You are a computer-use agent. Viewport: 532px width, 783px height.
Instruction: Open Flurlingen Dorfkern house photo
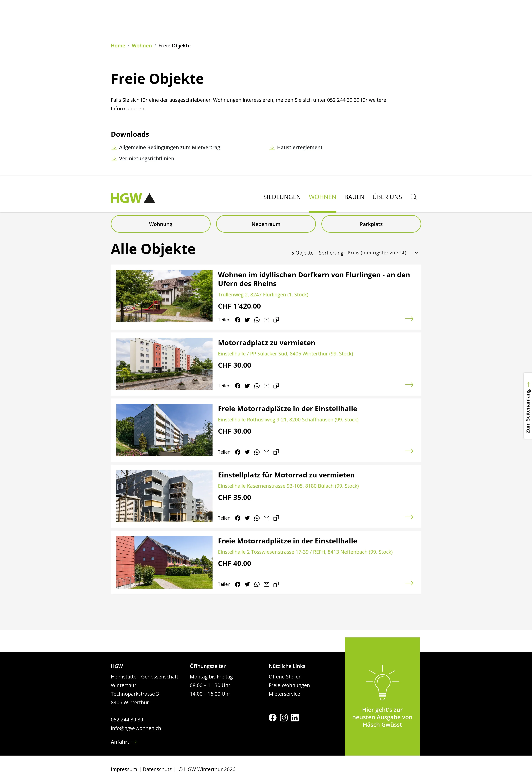coord(164,296)
